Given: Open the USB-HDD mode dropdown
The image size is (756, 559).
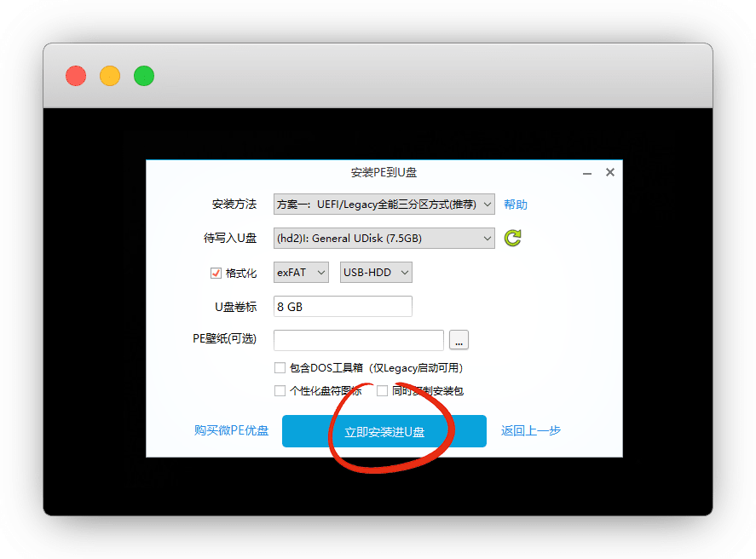Looking at the screenshot, I should [376, 273].
